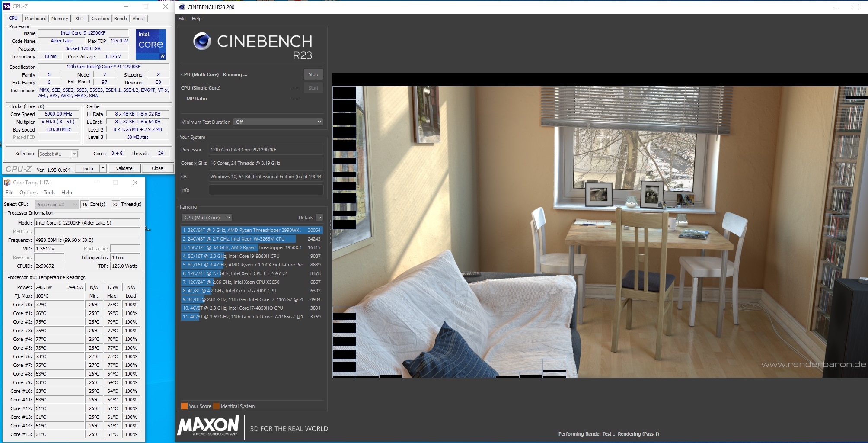Select the Core i7-7700K ranking row
This screenshot has height=443, width=868.
click(x=252, y=291)
